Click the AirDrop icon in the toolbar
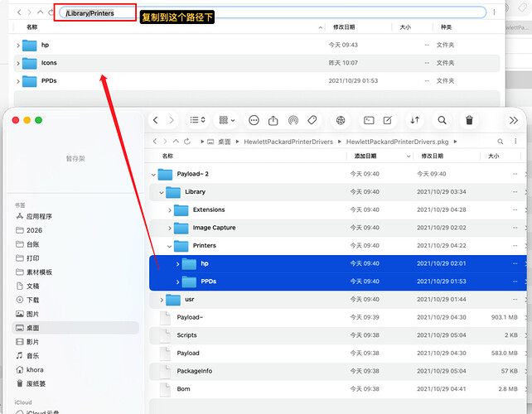Viewport: 532px width, 414px height. [x=293, y=120]
